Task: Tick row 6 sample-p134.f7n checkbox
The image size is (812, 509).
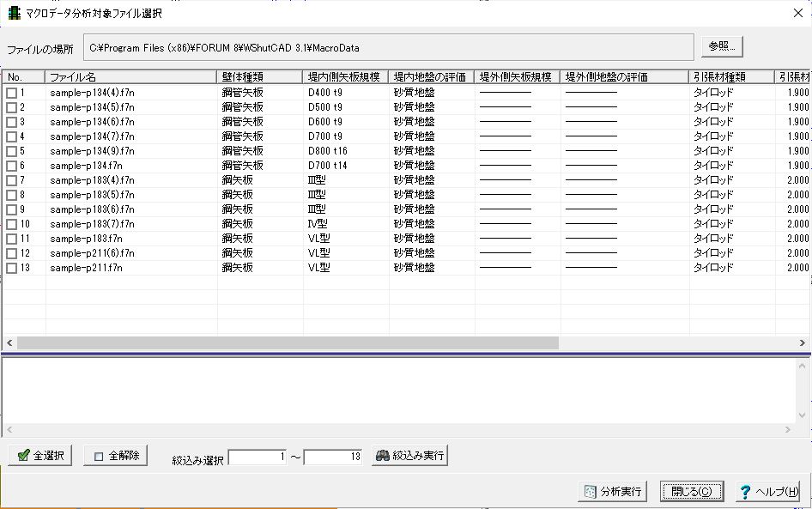Action: coord(11,166)
